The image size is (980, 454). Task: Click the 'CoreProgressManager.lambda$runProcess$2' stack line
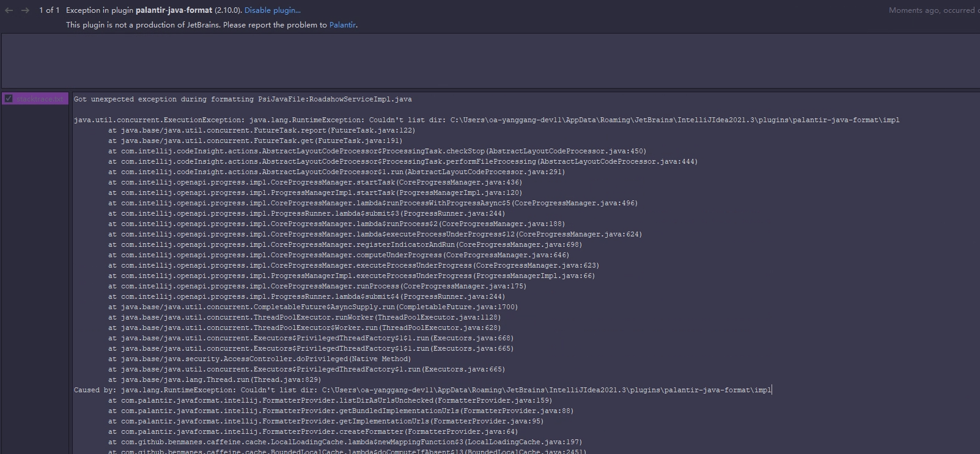tap(337, 224)
